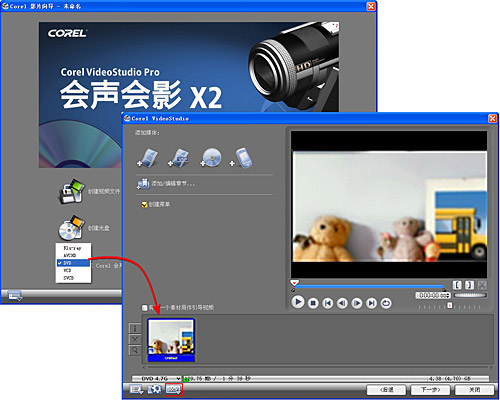Click bottom-left settings icon in wizard window
The image size is (500, 400).
15,295
